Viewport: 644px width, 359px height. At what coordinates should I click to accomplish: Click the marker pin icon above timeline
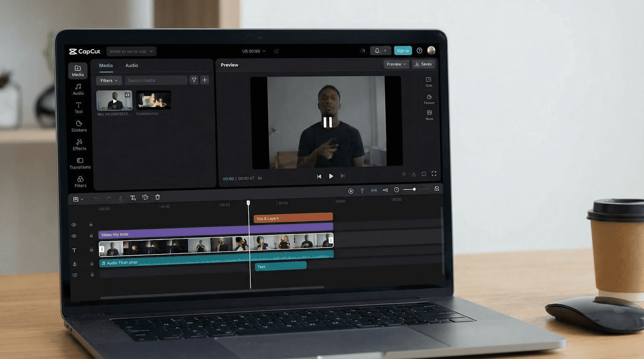click(x=362, y=191)
